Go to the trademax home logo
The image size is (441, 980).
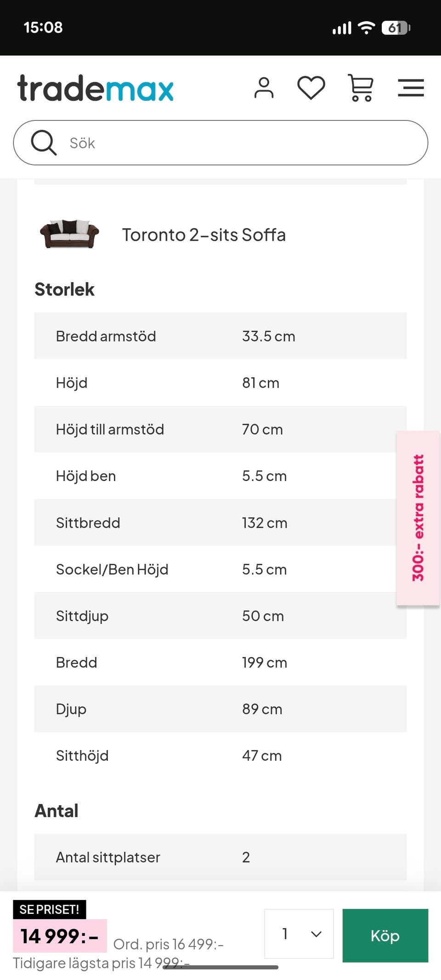click(x=96, y=88)
